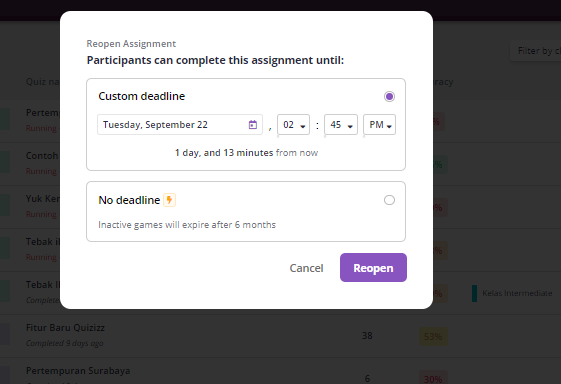
Task: Click the teal marker beside Kelas Intermediate
Action: click(474, 293)
